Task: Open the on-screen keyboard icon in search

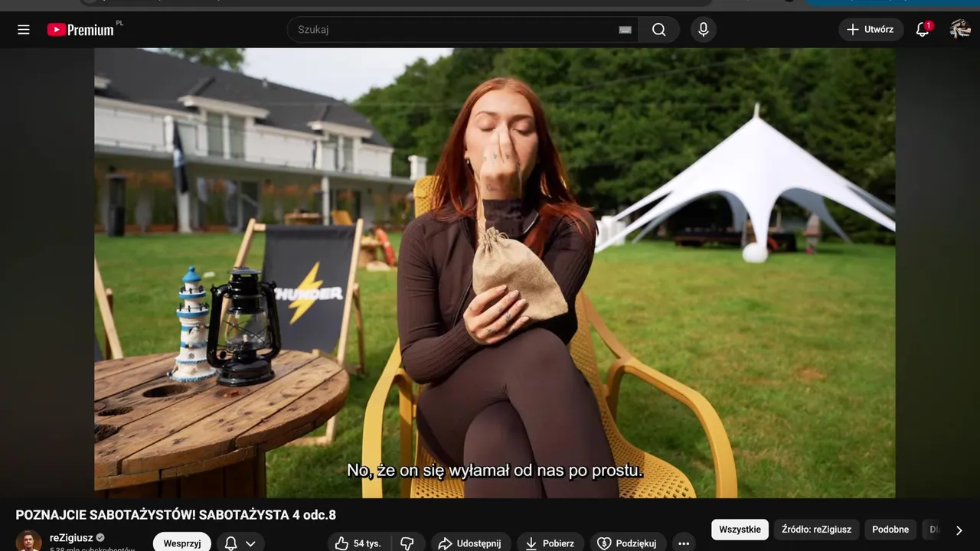Action: [626, 30]
